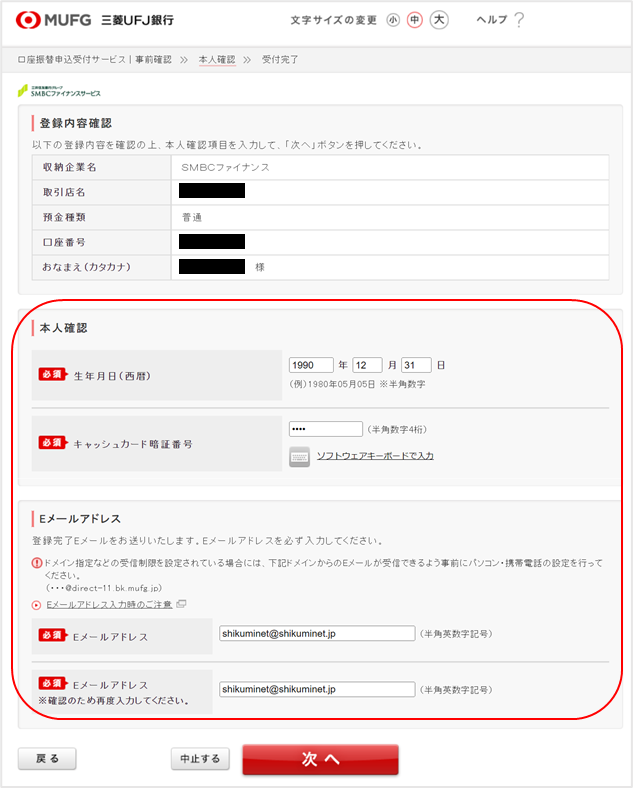The width and height of the screenshot is (633, 788).
Task: Click the red circle icon before Eメールアドレス入力時のご注意
Action: pos(37,605)
